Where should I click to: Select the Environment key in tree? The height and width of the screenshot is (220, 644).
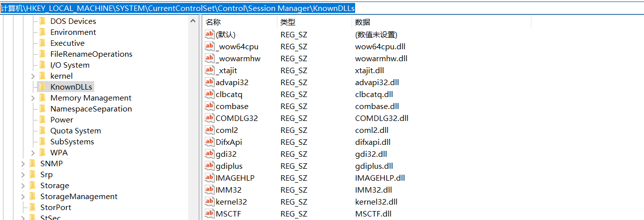point(73,32)
